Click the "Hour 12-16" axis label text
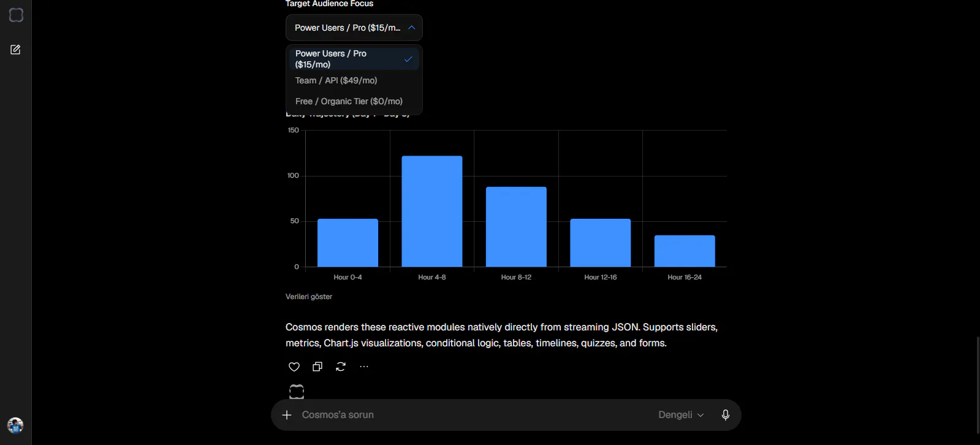 tap(601, 278)
